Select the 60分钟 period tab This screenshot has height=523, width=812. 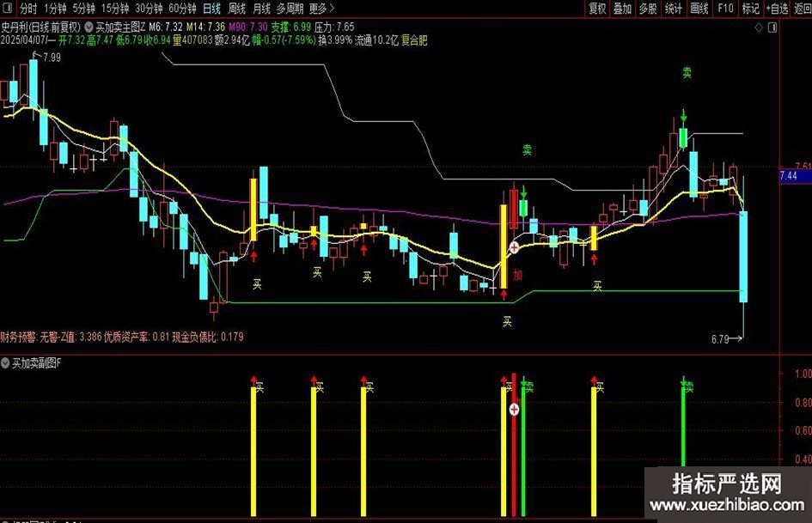pyautogui.click(x=183, y=9)
